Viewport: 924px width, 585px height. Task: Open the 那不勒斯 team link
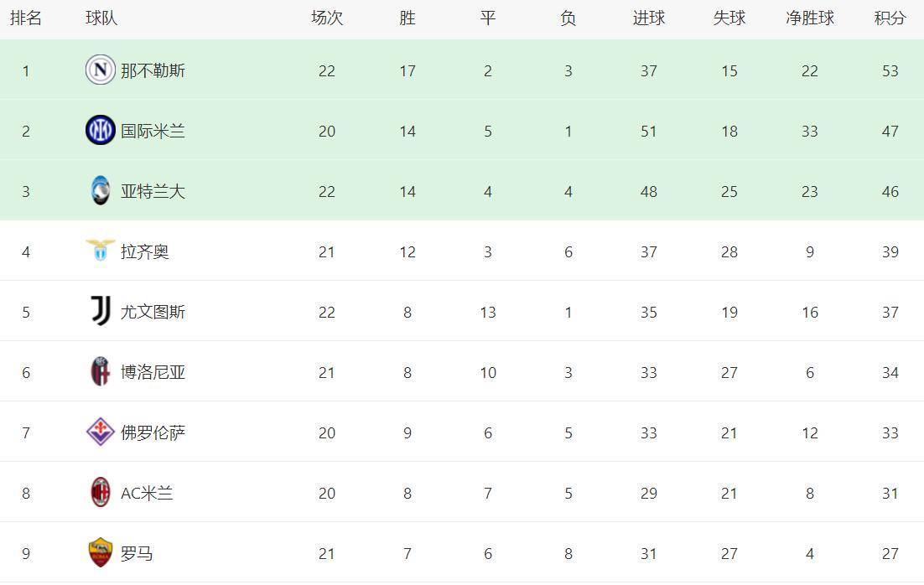(x=153, y=71)
